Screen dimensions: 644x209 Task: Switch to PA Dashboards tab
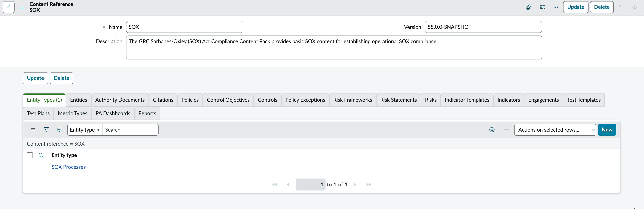113,113
